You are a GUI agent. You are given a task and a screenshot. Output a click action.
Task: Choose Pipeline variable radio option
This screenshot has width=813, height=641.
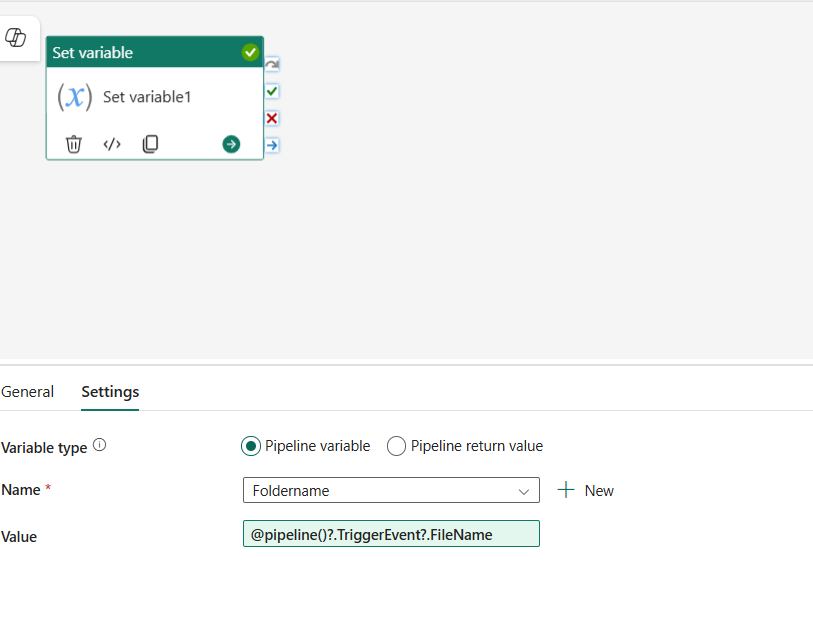(251, 446)
